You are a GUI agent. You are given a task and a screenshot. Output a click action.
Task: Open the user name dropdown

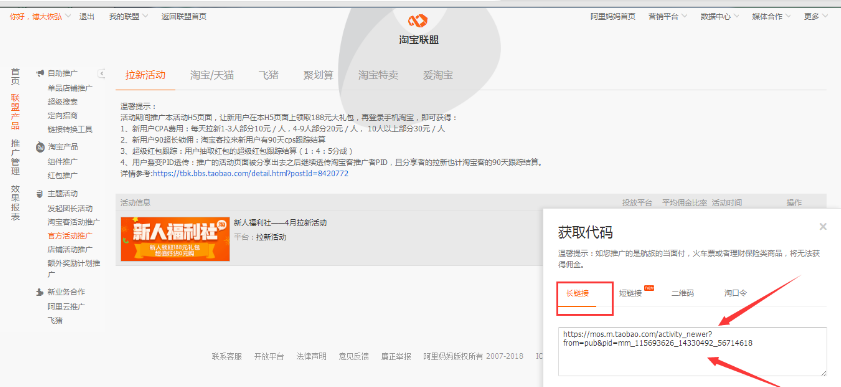click(x=41, y=17)
